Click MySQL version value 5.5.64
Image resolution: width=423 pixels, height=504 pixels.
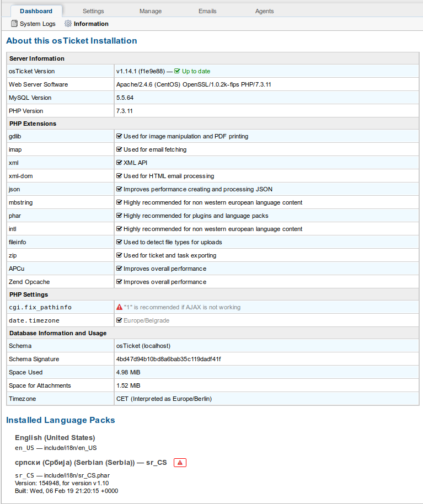coord(125,98)
